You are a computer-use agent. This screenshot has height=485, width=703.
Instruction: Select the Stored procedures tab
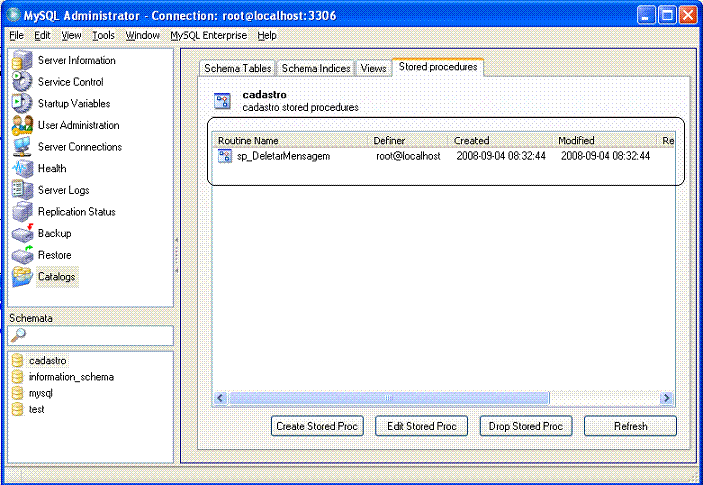[438, 67]
